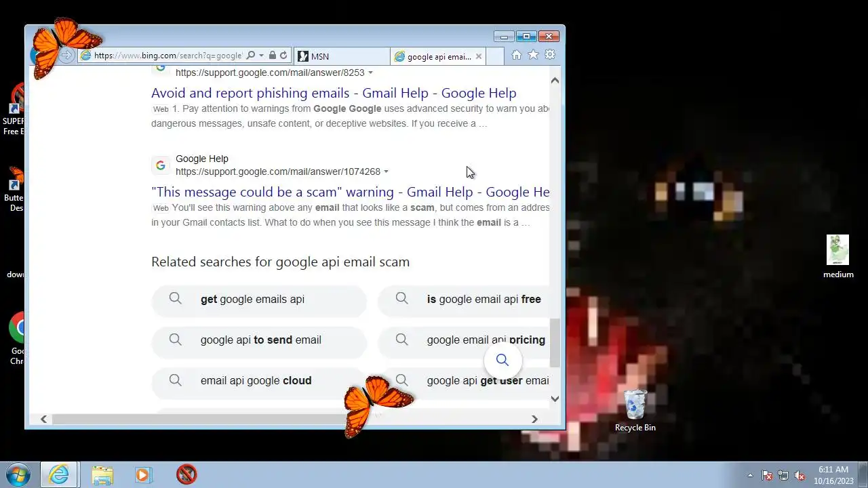Screen dimensions: 868x488
Task: Select the Recycle Bin desktop icon
Action: click(x=635, y=411)
